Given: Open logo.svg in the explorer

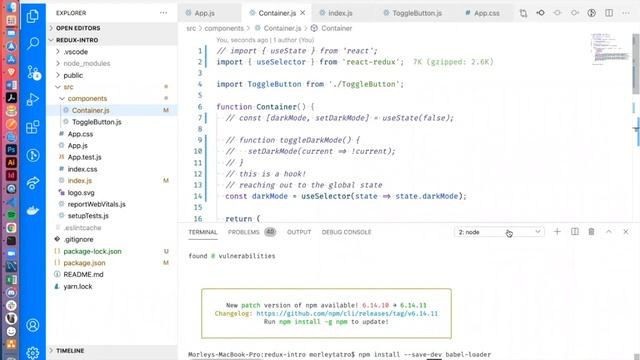Looking at the screenshot, I should pos(81,193).
